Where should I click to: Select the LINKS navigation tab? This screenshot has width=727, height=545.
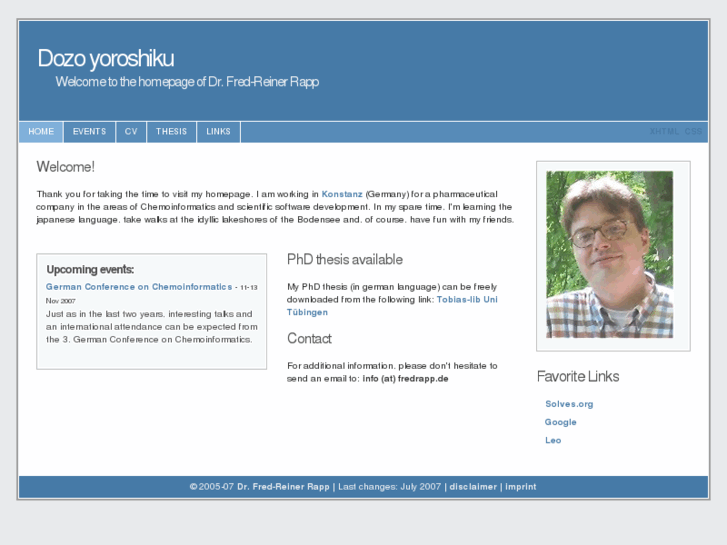(218, 132)
